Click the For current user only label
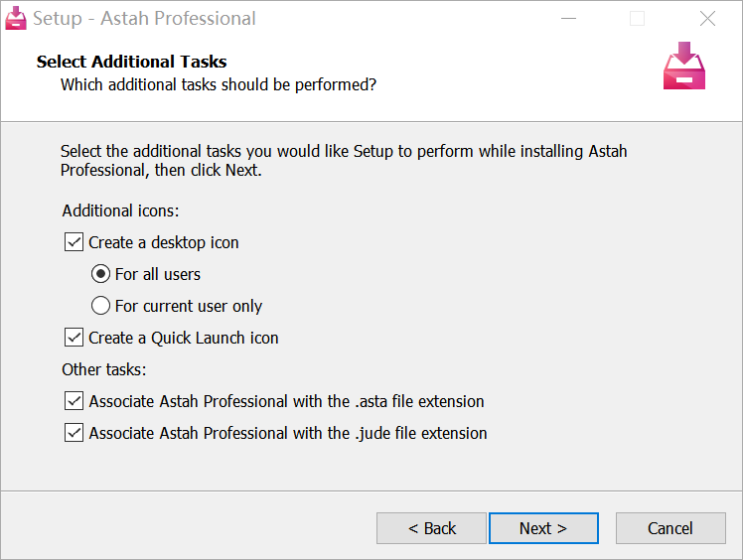This screenshot has width=743, height=560. click(189, 306)
